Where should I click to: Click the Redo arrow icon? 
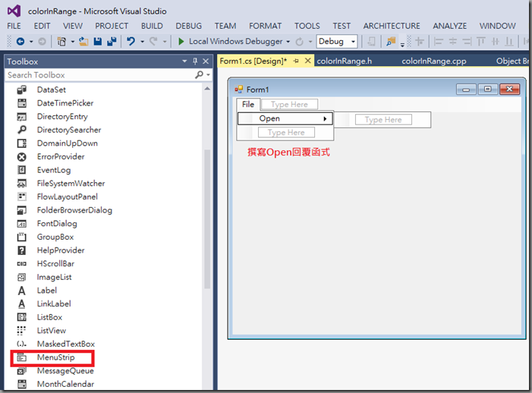154,42
